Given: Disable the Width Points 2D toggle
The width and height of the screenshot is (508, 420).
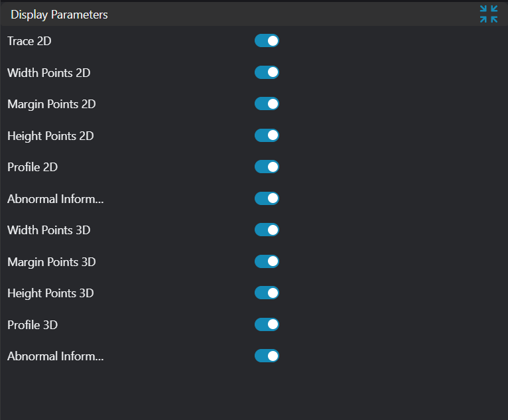Looking at the screenshot, I should click(x=267, y=72).
